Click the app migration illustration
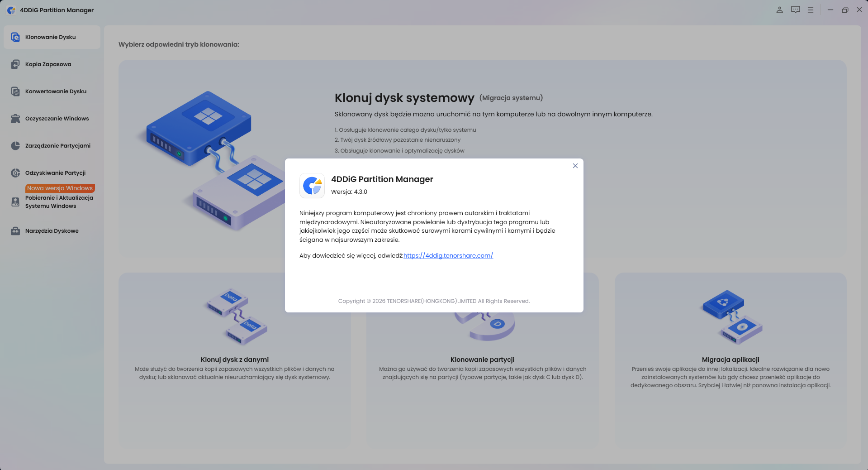 (731, 317)
